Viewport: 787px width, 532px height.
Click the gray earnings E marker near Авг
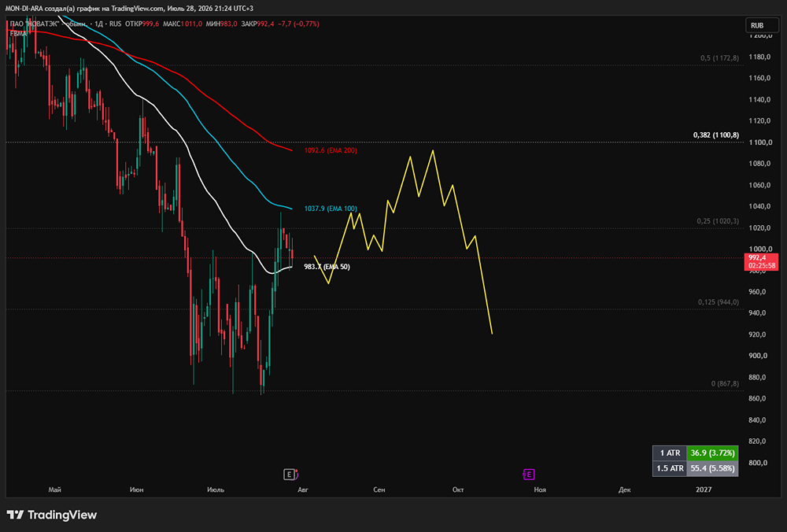click(289, 475)
